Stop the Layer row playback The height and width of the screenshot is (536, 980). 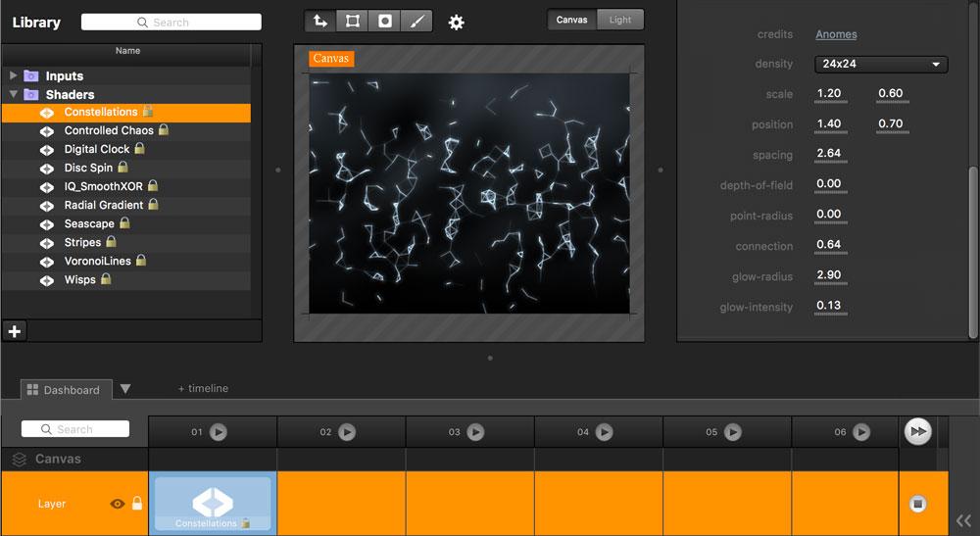(x=917, y=504)
